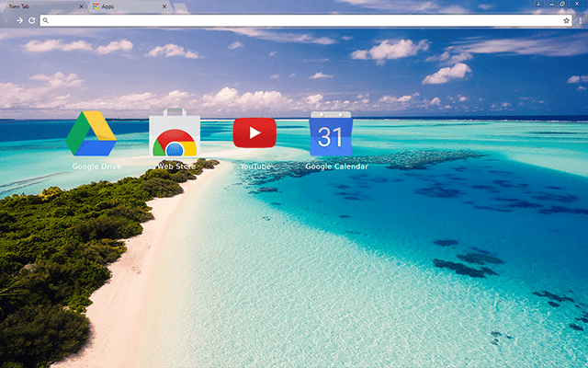
Task: Click the browser back arrow
Action: (x=8, y=20)
